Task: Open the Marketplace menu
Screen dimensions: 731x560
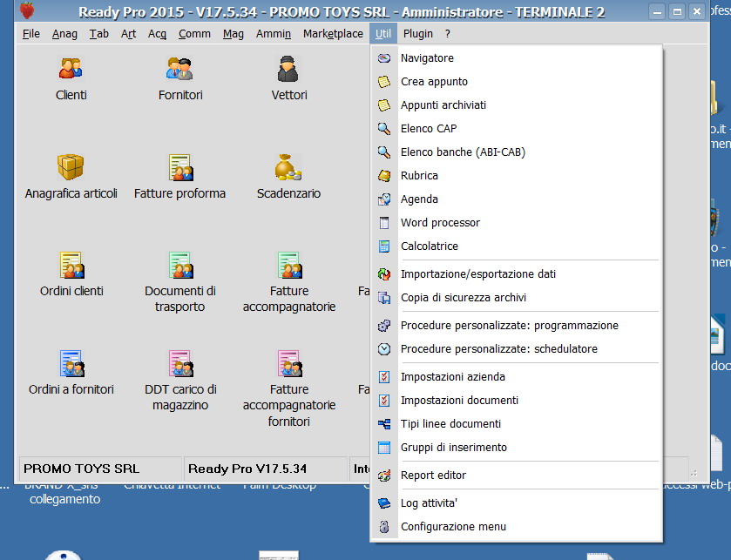Action: tap(333, 34)
